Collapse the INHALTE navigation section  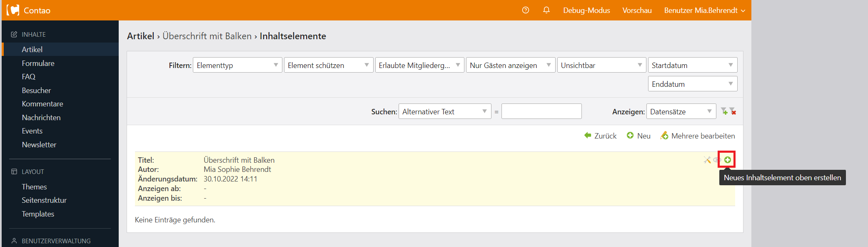[x=33, y=34]
